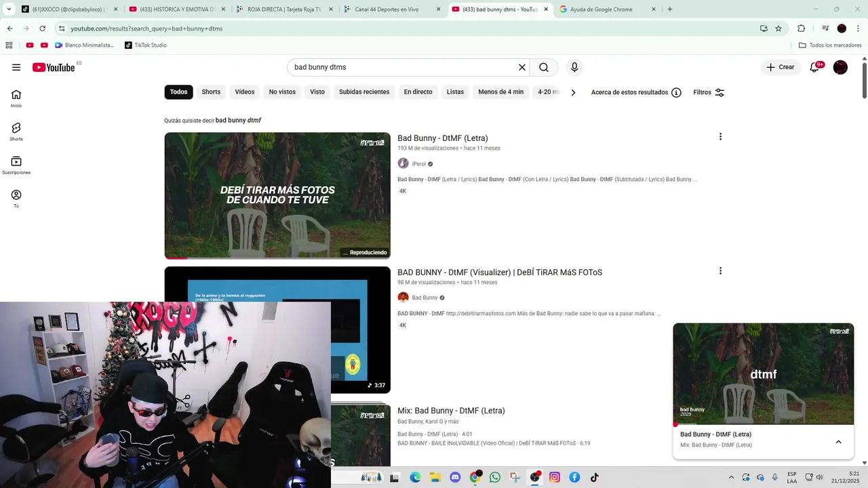The height and width of the screenshot is (488, 868).
Task: Open the Chrome tab search dropdown
Action: (9, 9)
